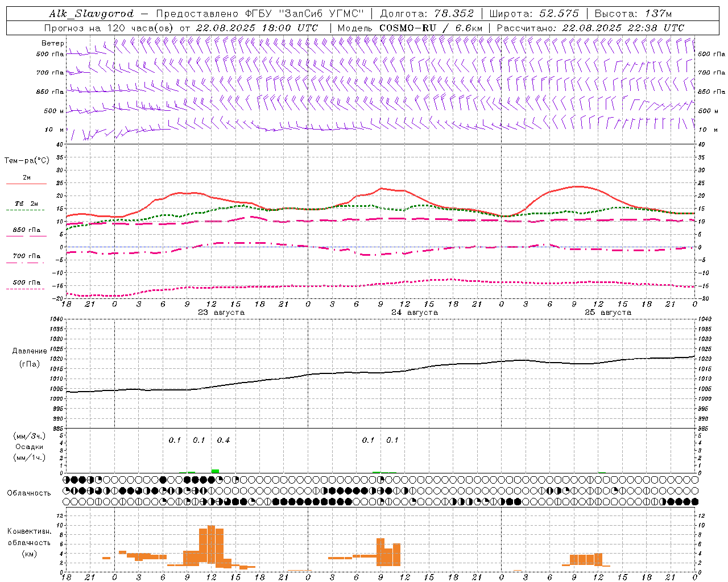Click the (мм/3ч.) precipitation unit label

[x=30, y=436]
